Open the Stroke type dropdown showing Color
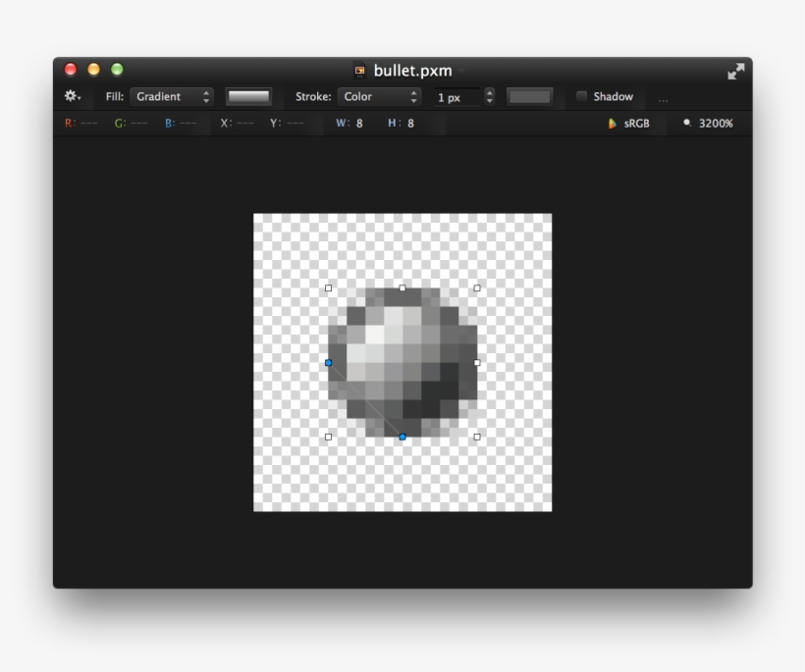The width and height of the screenshot is (805, 672). tap(378, 97)
